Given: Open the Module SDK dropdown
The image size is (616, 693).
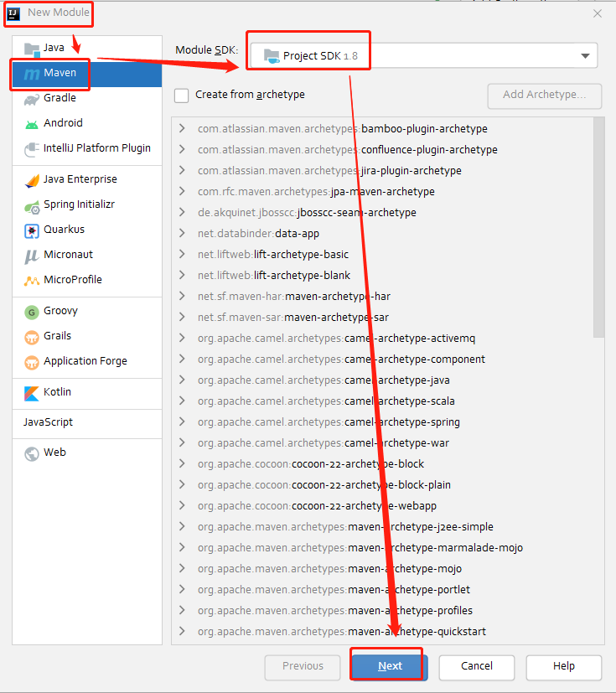Looking at the screenshot, I should (424, 55).
